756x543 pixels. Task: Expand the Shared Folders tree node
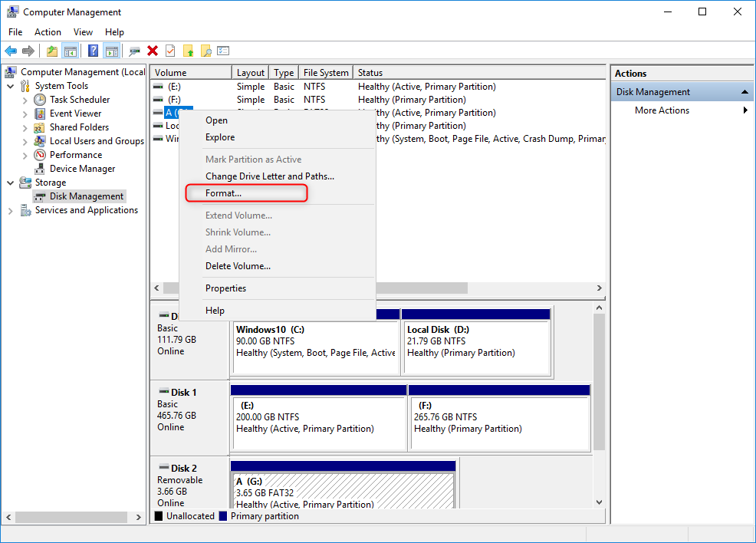25,127
